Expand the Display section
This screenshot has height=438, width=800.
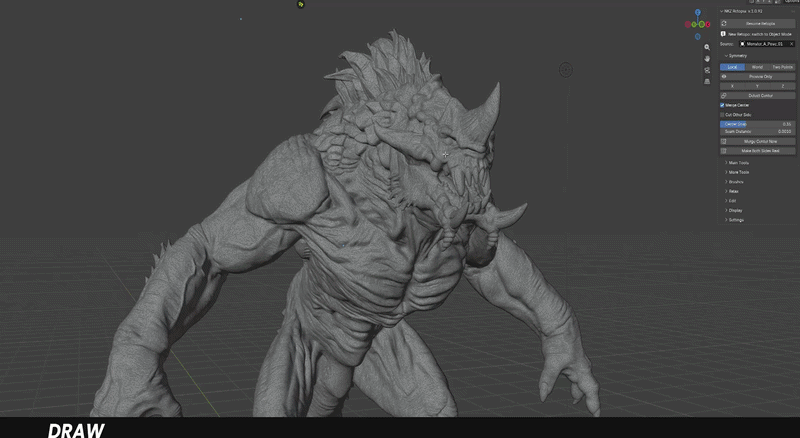pos(734,210)
